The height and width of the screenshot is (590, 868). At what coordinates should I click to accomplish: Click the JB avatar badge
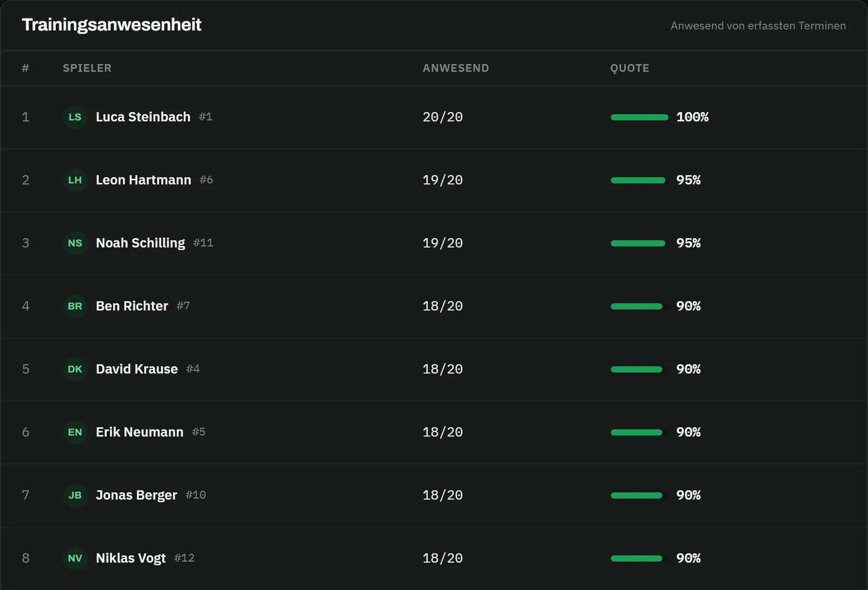coord(75,495)
